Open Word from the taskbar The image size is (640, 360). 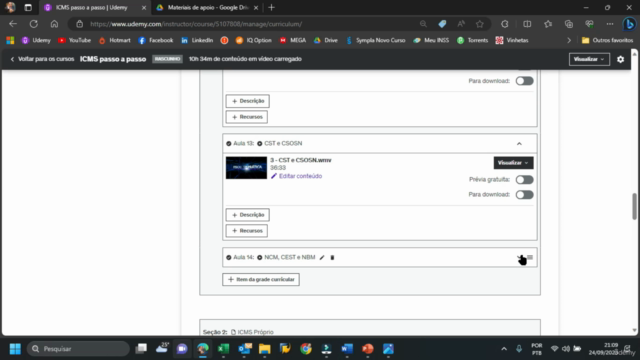click(347, 349)
